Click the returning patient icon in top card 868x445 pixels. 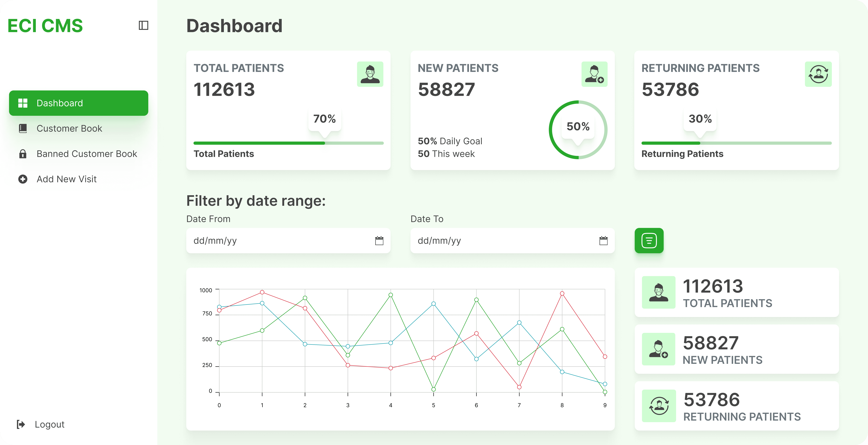tap(818, 74)
